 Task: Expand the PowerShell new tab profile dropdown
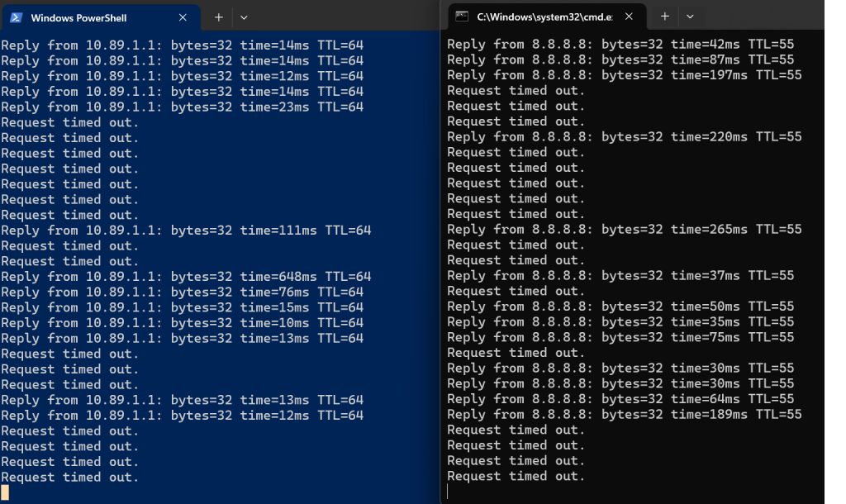pyautogui.click(x=244, y=17)
